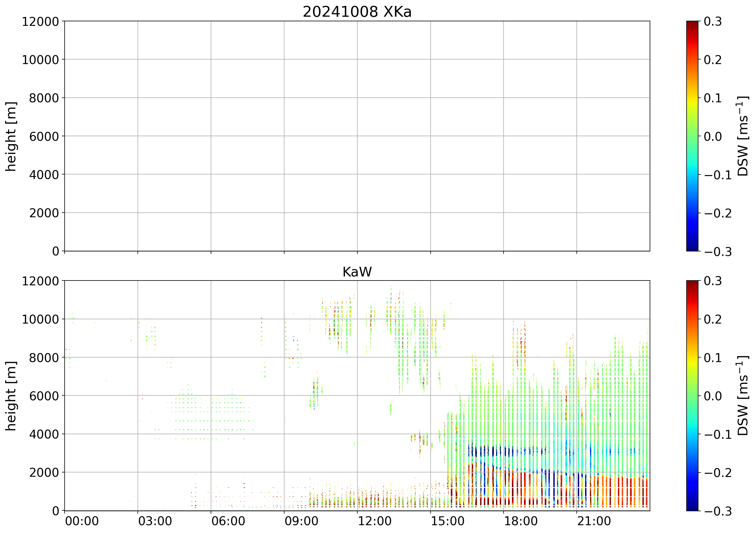Click the 12:00 time axis label

pos(374,521)
